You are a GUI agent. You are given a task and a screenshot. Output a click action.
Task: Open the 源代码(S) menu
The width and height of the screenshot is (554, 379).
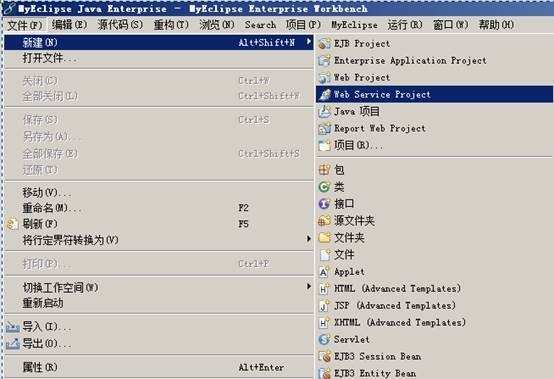click(120, 25)
